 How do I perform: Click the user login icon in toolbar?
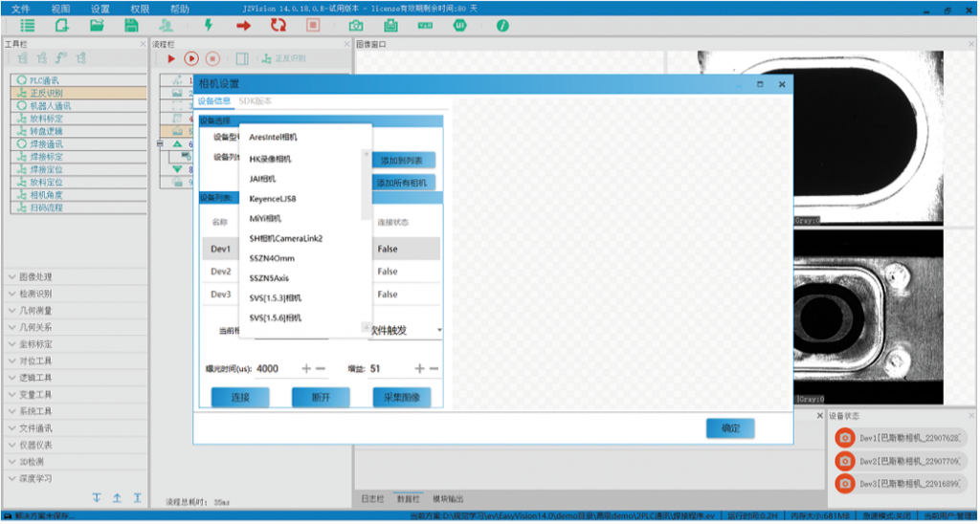167,25
